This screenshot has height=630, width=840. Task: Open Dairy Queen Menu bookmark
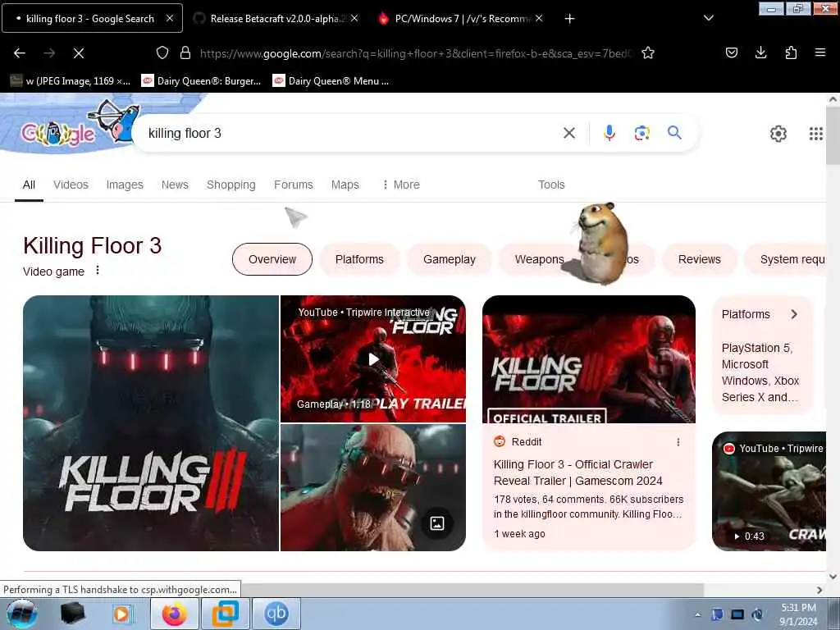point(331,81)
